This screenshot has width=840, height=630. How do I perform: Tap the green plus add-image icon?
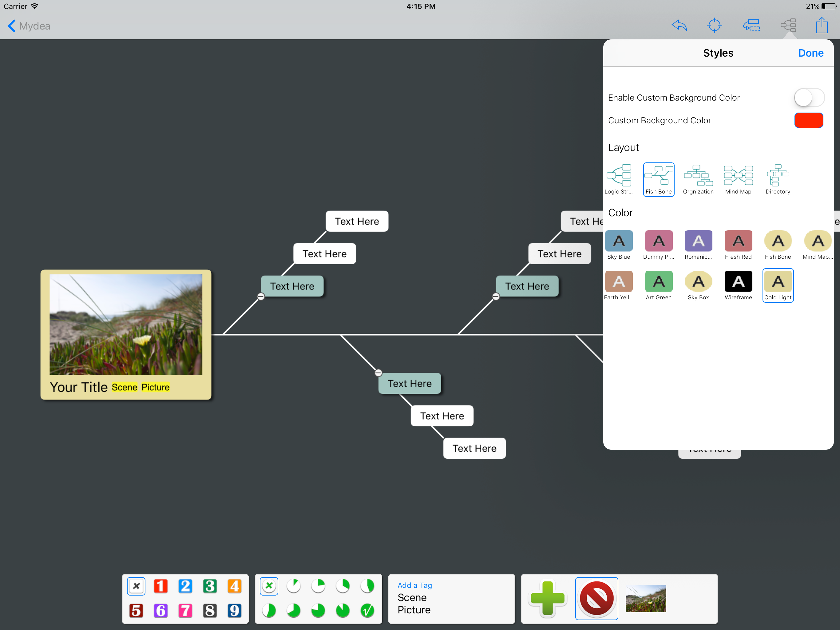547,598
